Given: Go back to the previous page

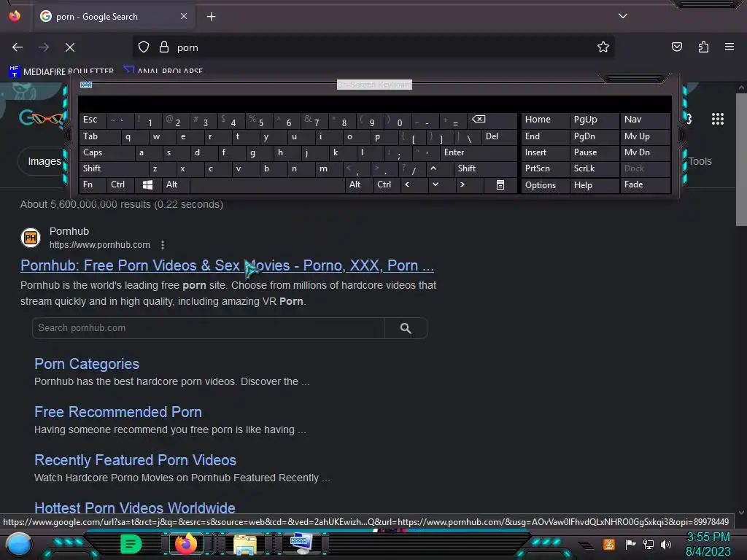Looking at the screenshot, I should (x=18, y=47).
